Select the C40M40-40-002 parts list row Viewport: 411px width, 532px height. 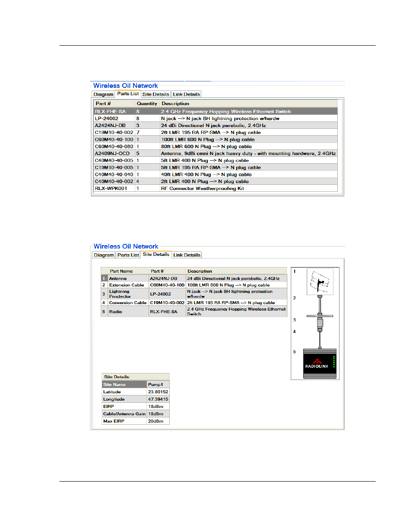coord(215,181)
